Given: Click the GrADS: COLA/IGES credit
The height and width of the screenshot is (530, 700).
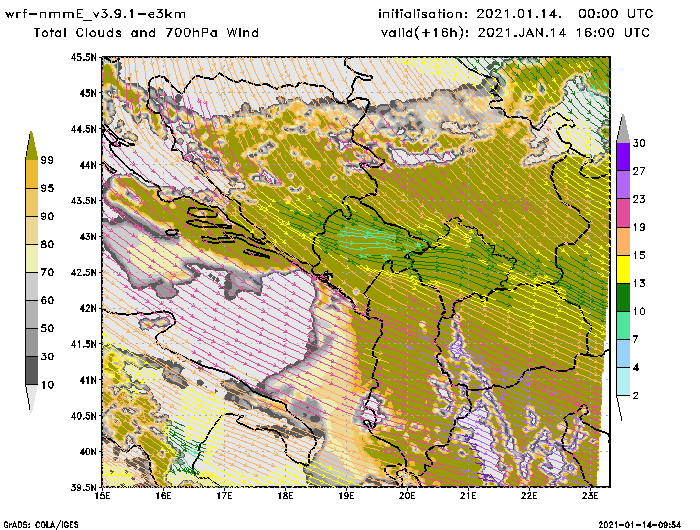Looking at the screenshot, I should pos(41,525).
